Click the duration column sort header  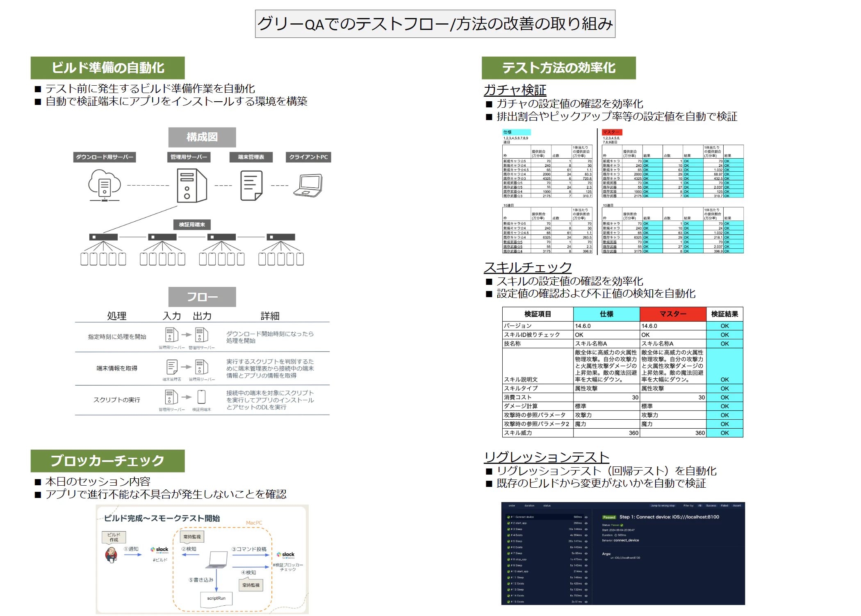529,506
